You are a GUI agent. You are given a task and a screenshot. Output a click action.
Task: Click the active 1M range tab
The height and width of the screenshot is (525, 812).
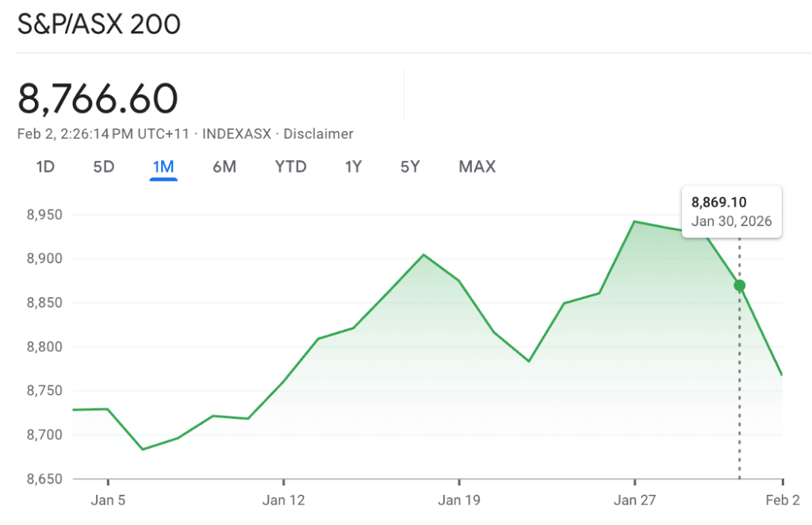pos(163,167)
